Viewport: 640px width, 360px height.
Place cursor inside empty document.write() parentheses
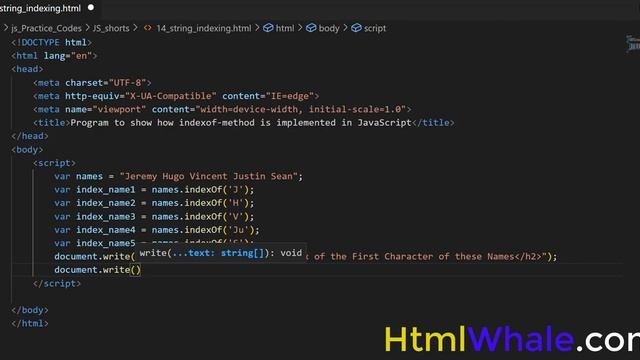pyautogui.click(x=136, y=270)
